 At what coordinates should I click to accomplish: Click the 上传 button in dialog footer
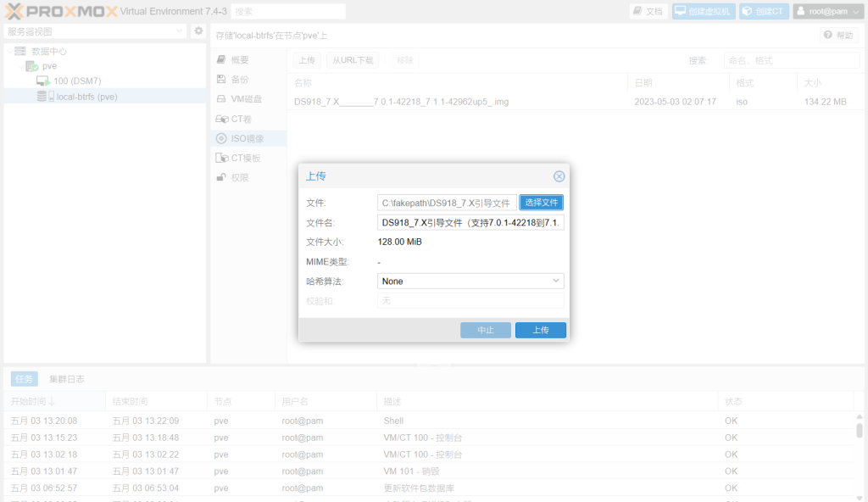coord(540,330)
